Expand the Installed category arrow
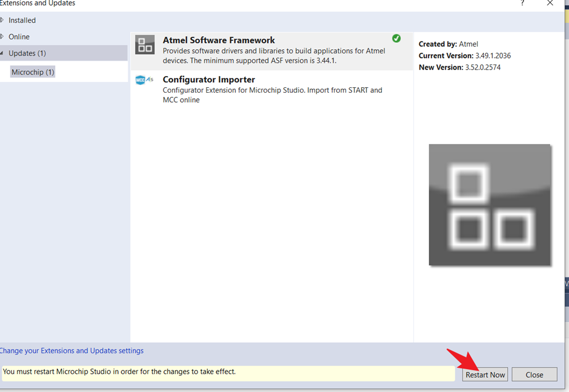Image resolution: width=569 pixels, height=392 pixels. coord(2,20)
